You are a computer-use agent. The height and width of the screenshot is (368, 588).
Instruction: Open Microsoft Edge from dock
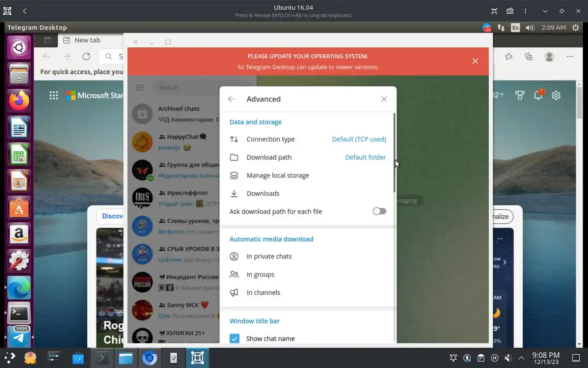(x=19, y=287)
